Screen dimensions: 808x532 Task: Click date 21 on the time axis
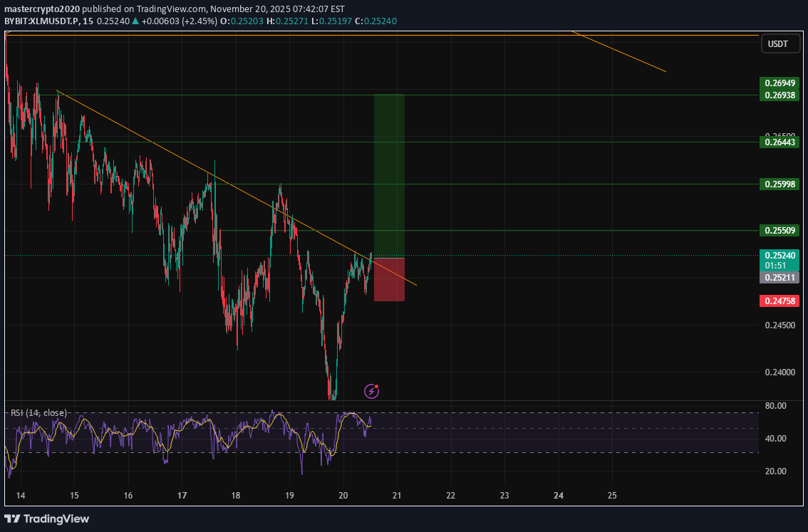click(397, 496)
